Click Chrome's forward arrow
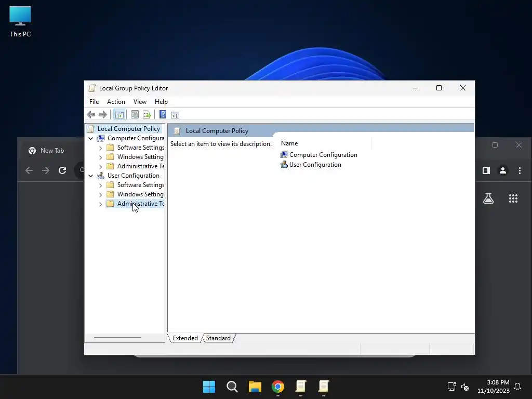 click(46, 170)
